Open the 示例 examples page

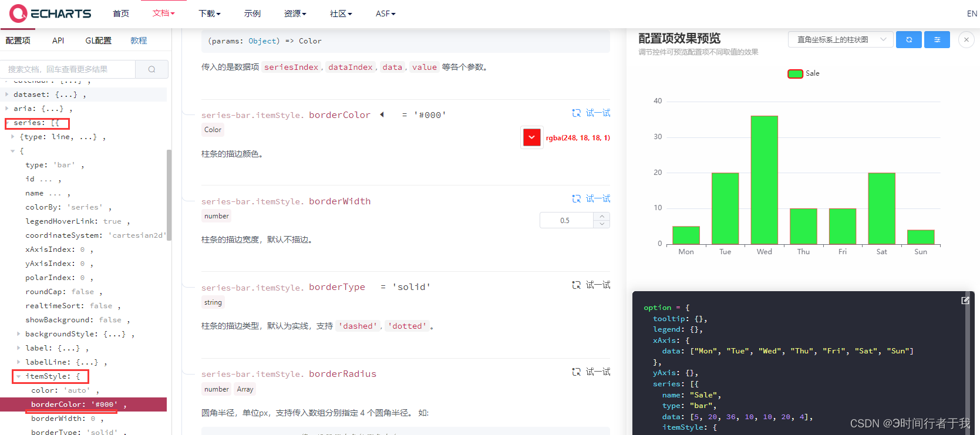pos(252,14)
